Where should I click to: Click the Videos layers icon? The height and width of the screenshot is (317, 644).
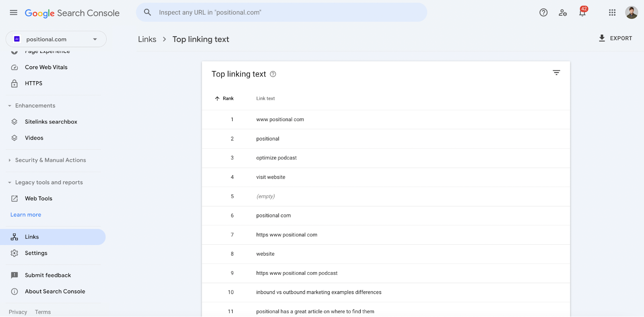pyautogui.click(x=14, y=138)
